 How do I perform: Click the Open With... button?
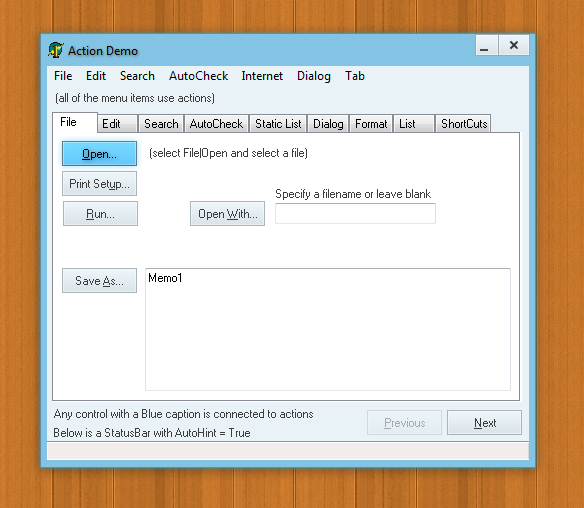coord(227,214)
